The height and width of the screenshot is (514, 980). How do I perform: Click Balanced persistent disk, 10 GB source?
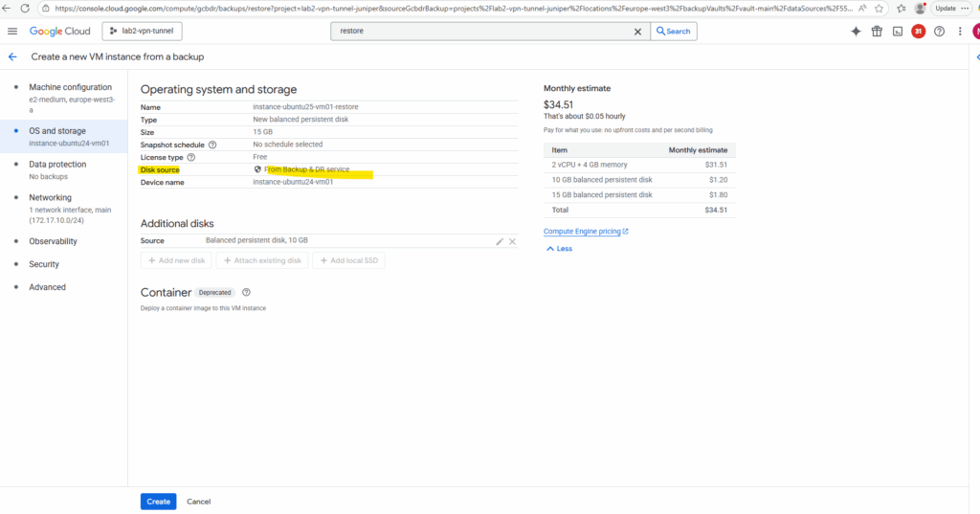[256, 240]
